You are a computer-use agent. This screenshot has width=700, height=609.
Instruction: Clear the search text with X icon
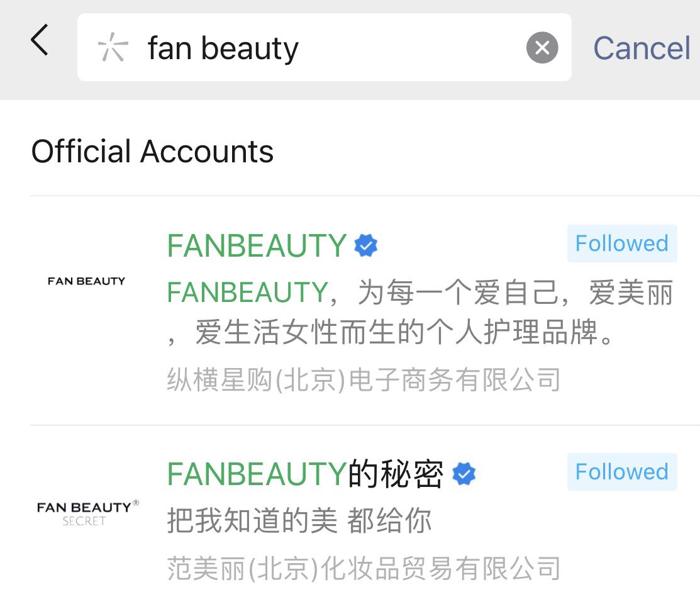(542, 47)
